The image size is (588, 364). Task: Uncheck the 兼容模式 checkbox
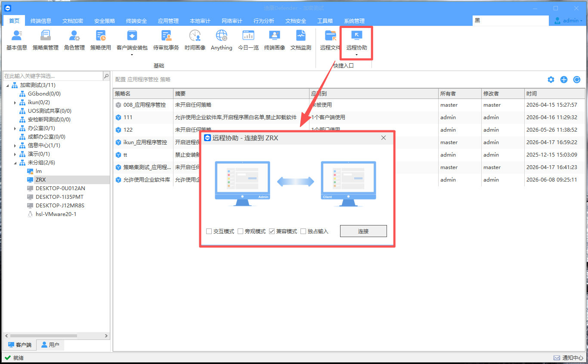pyautogui.click(x=272, y=231)
